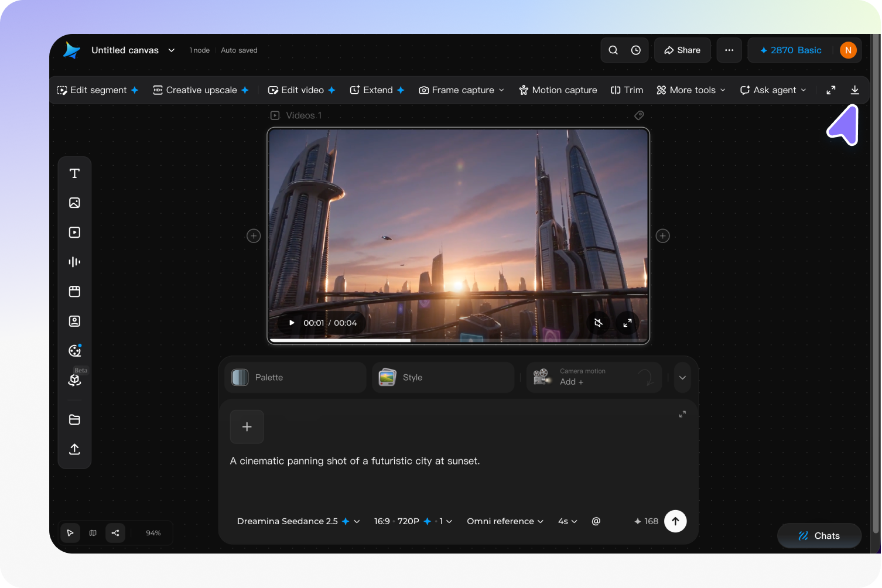Click the Share button
Image resolution: width=882 pixels, height=588 pixels.
682,50
